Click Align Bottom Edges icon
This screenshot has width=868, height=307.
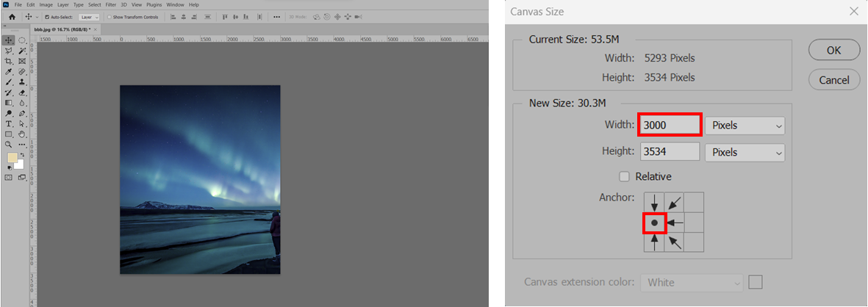pos(246,17)
